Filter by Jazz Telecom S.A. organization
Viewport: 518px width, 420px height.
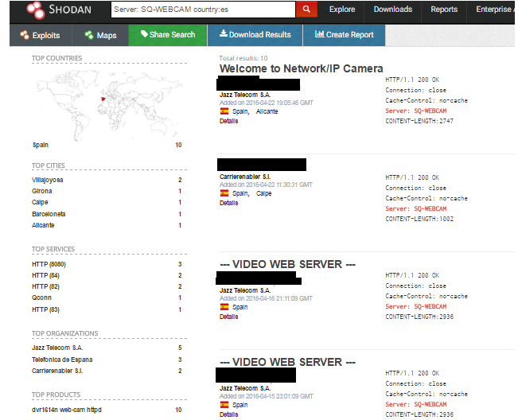tap(57, 348)
